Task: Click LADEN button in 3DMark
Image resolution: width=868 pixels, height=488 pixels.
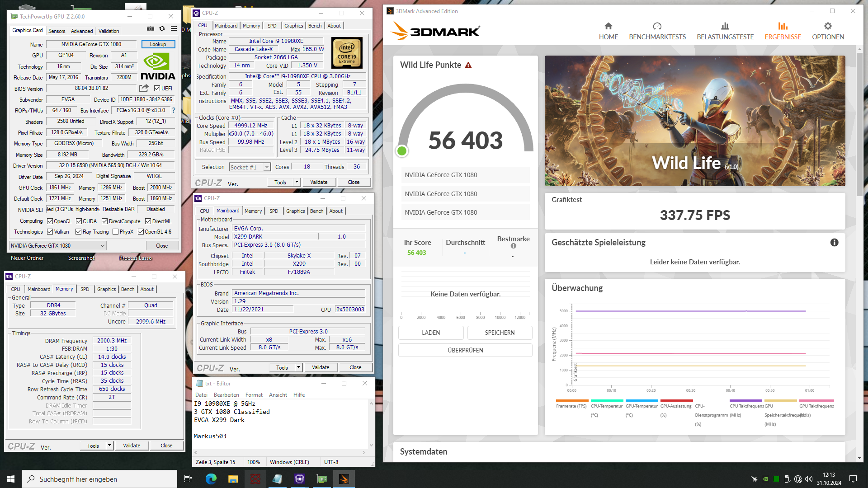Action: 431,333
